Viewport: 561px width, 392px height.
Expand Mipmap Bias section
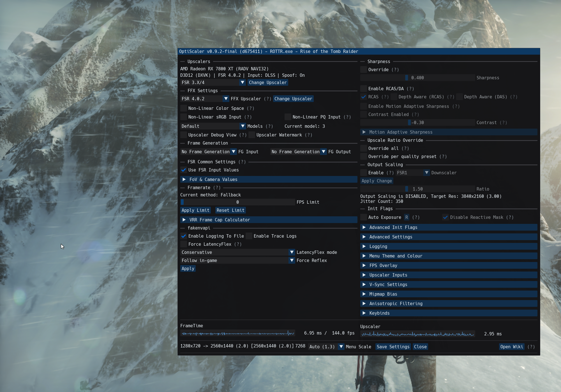coord(449,294)
